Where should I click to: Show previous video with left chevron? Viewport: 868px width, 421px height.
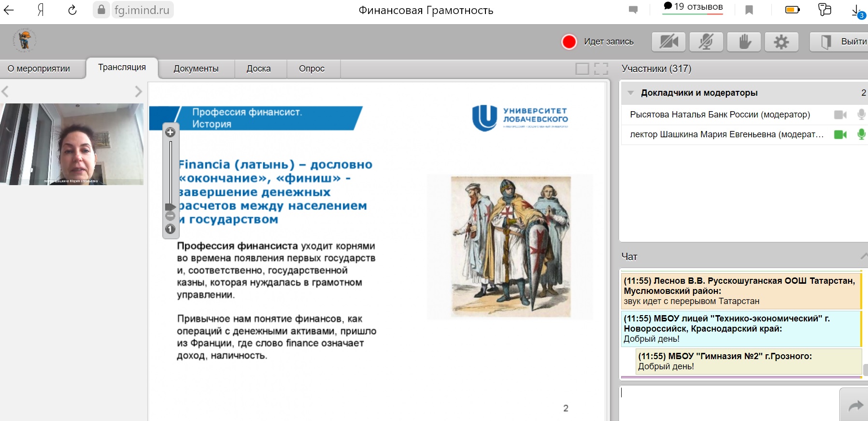pos(5,91)
